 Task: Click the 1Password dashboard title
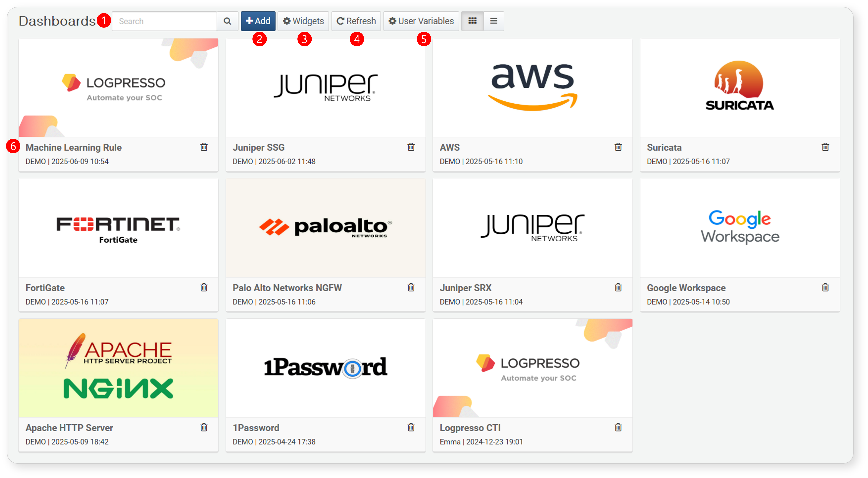pos(256,428)
